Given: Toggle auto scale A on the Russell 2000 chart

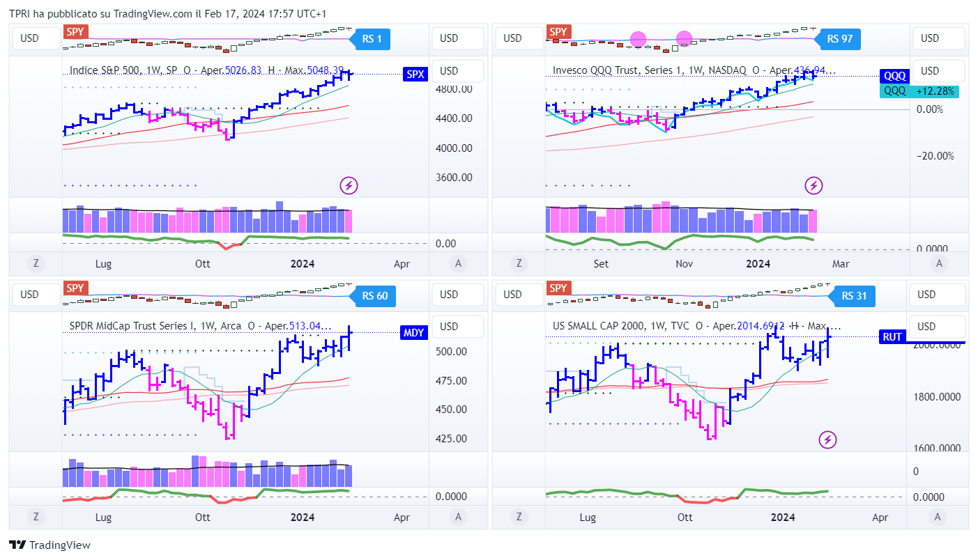Looking at the screenshot, I should (x=938, y=517).
